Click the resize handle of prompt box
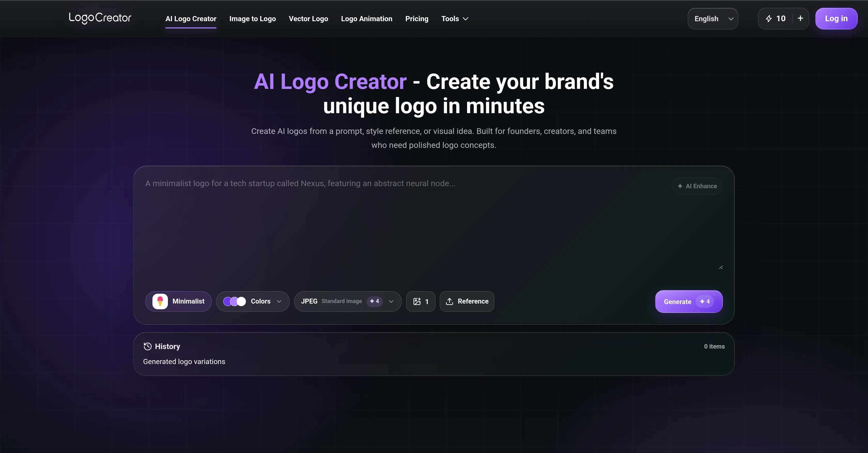 pos(720,267)
